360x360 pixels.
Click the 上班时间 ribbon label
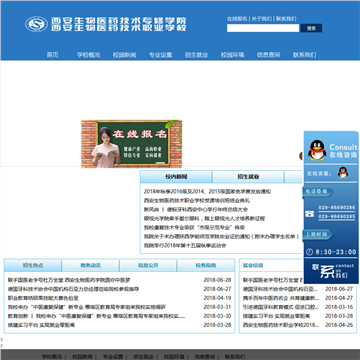318,234
